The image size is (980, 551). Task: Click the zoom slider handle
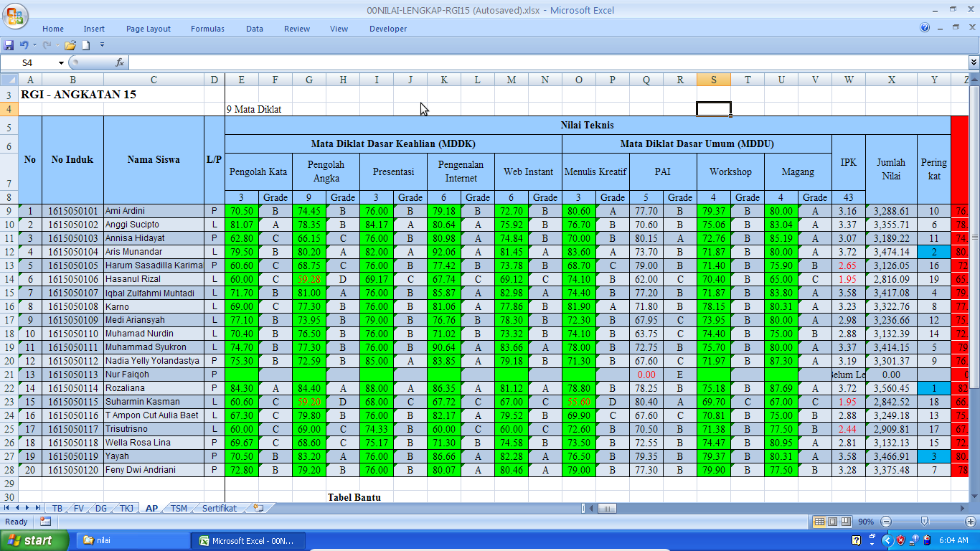(x=924, y=522)
